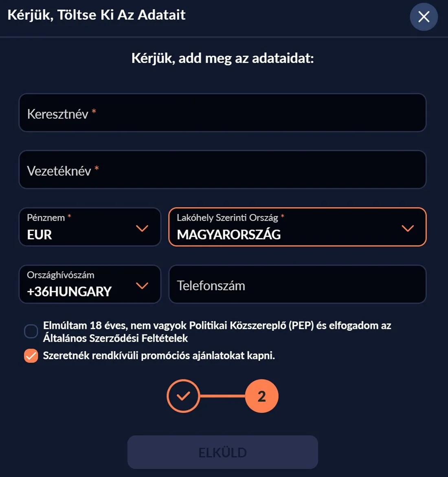448x477 pixels.
Task: Expand the Lakóhely Szerinti Ország dropdown
Action: click(297, 227)
